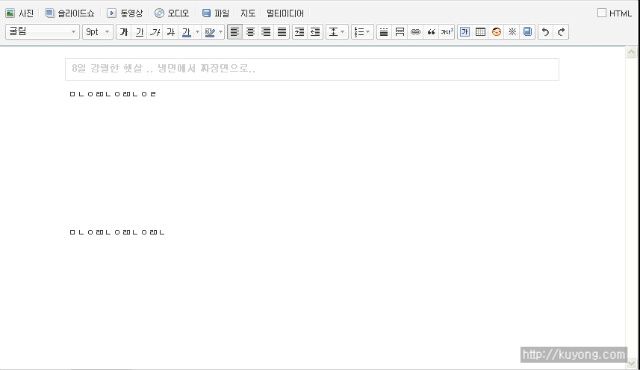Viewport: 640px width, 370px height.
Task: Click the scrollbar up arrow
Action: click(631, 52)
